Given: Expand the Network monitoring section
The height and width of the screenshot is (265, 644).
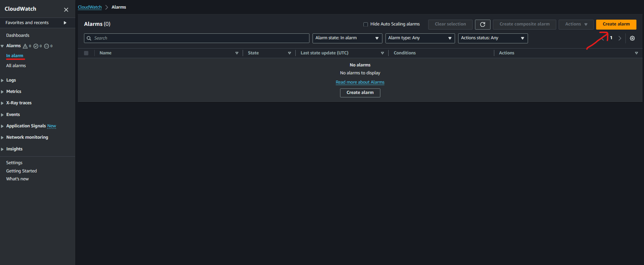Looking at the screenshot, I should tap(2, 138).
